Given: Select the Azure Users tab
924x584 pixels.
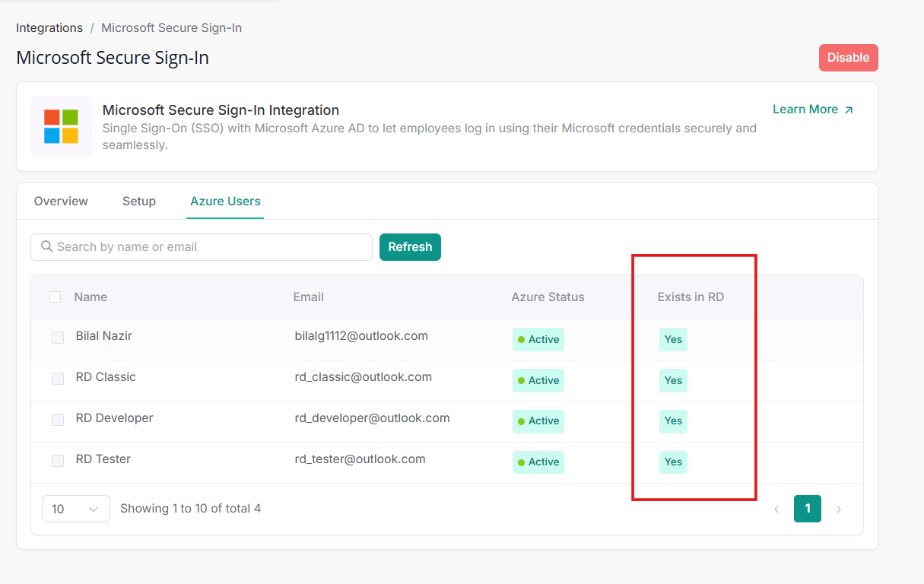Looking at the screenshot, I should click(x=225, y=202).
